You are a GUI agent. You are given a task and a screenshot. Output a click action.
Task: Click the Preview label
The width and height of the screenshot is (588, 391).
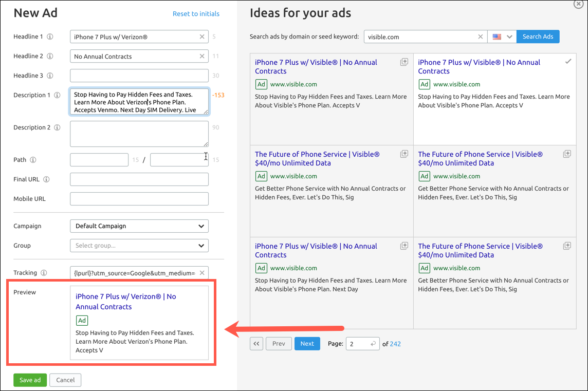pyautogui.click(x=25, y=292)
